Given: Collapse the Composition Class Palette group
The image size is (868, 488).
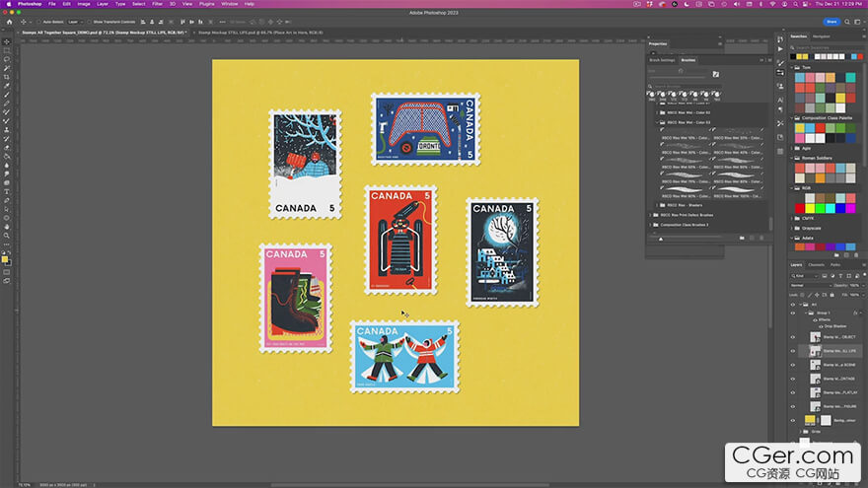Looking at the screenshot, I should pyautogui.click(x=792, y=118).
